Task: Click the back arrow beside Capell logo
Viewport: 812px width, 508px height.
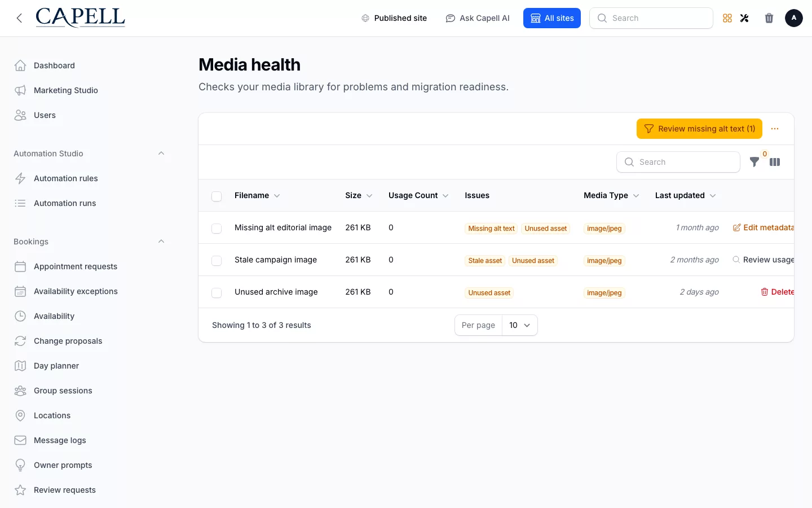Action: (19, 18)
